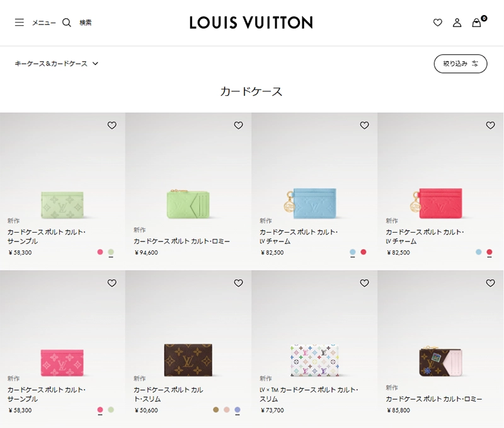Open the shopping bag icon
The height and width of the screenshot is (428, 504).
point(477,23)
